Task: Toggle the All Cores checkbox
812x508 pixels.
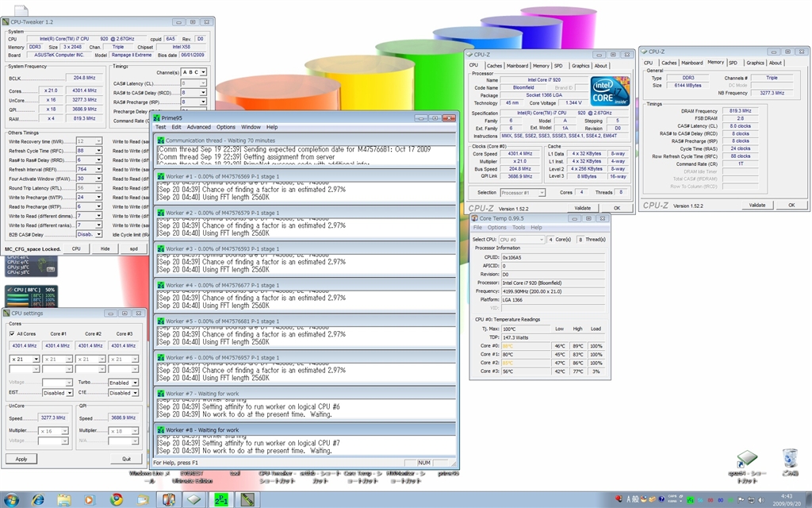Action: point(11,334)
